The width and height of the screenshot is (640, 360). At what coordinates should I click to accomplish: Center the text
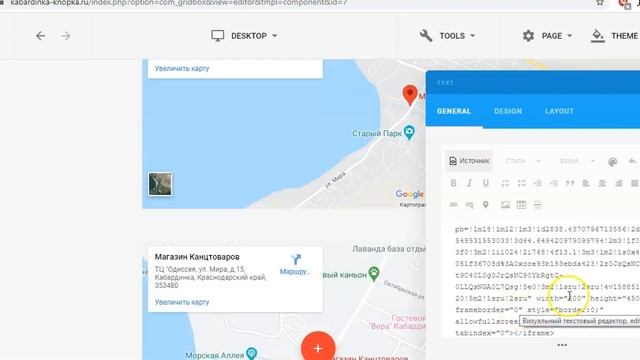[602, 183]
